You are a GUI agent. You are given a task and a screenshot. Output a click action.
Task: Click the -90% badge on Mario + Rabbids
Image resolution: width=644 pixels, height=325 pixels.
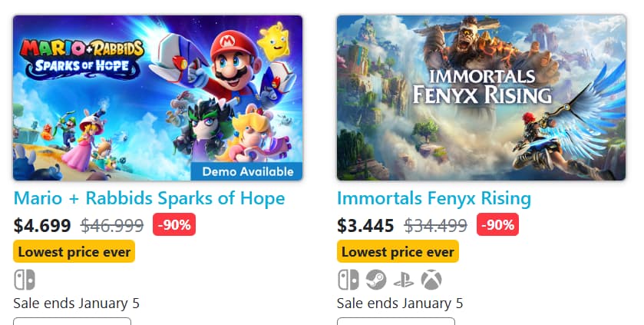tap(175, 225)
